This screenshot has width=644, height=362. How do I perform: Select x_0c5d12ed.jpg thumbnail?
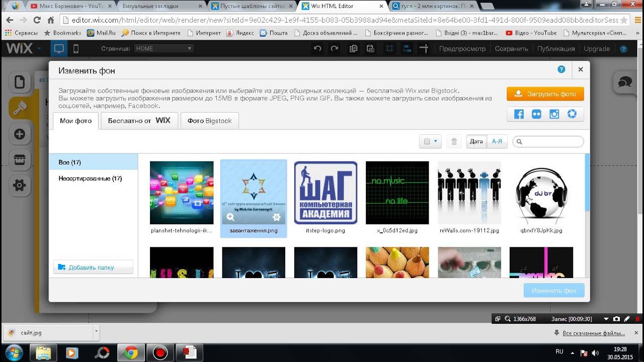[x=397, y=193]
